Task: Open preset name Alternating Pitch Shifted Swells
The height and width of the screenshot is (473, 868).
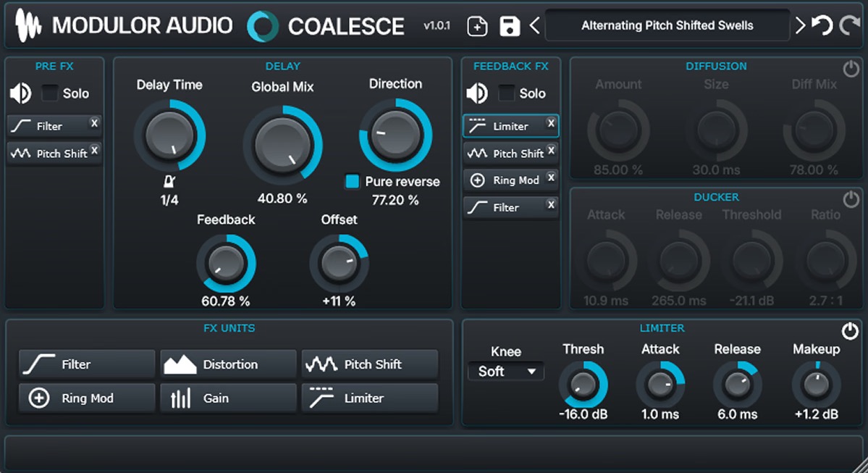Action: coord(667,25)
